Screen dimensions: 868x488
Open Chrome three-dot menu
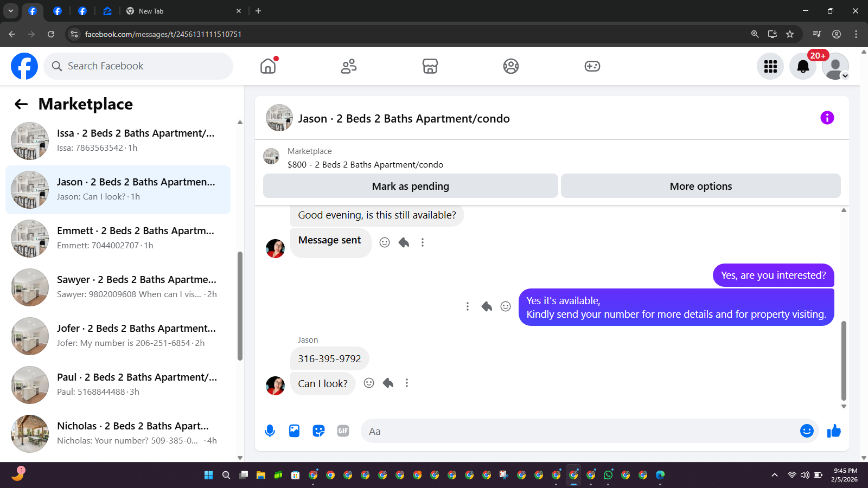856,34
